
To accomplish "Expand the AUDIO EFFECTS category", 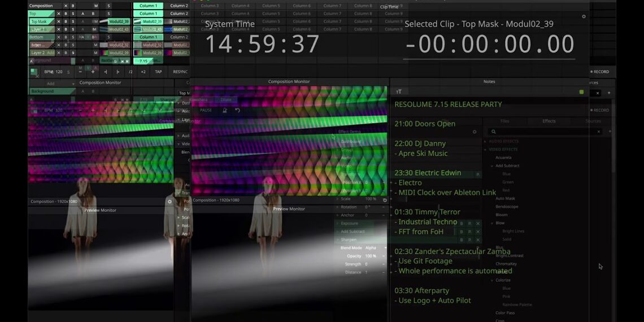I will click(485, 141).
